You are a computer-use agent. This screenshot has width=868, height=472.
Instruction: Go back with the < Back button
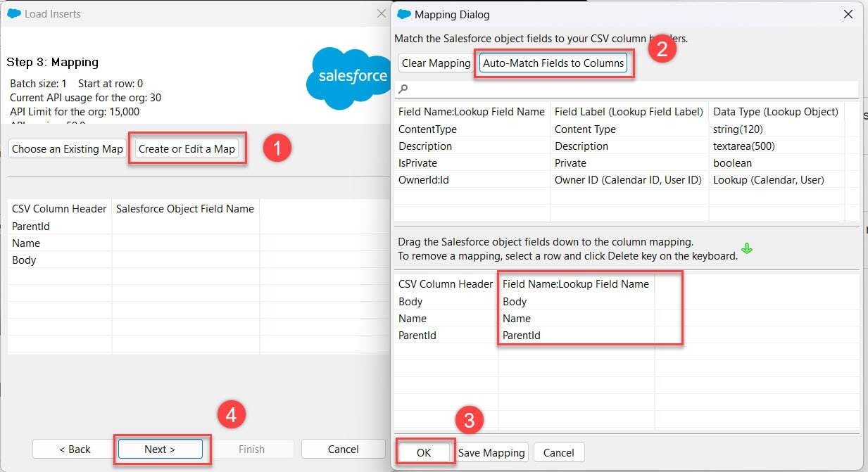pos(75,449)
